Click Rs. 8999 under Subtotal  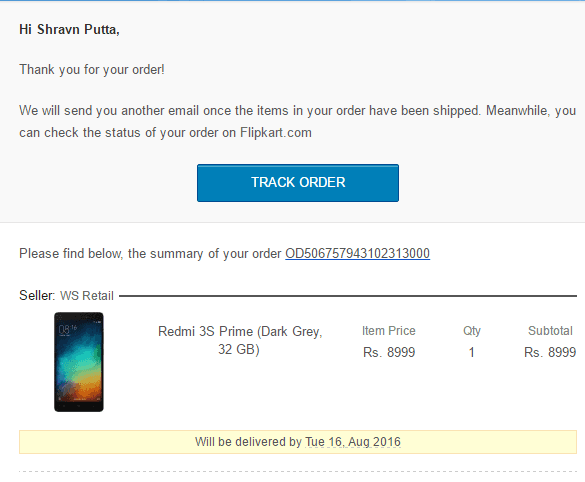click(x=550, y=352)
